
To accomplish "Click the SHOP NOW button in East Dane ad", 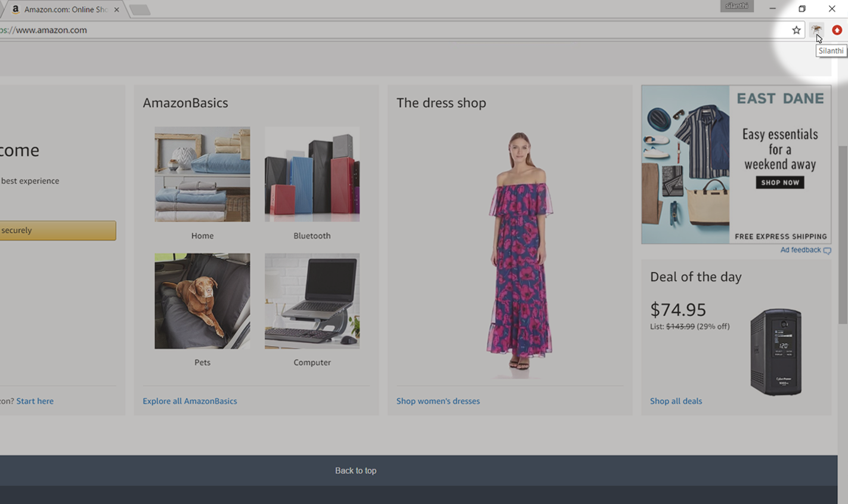I will (780, 183).
